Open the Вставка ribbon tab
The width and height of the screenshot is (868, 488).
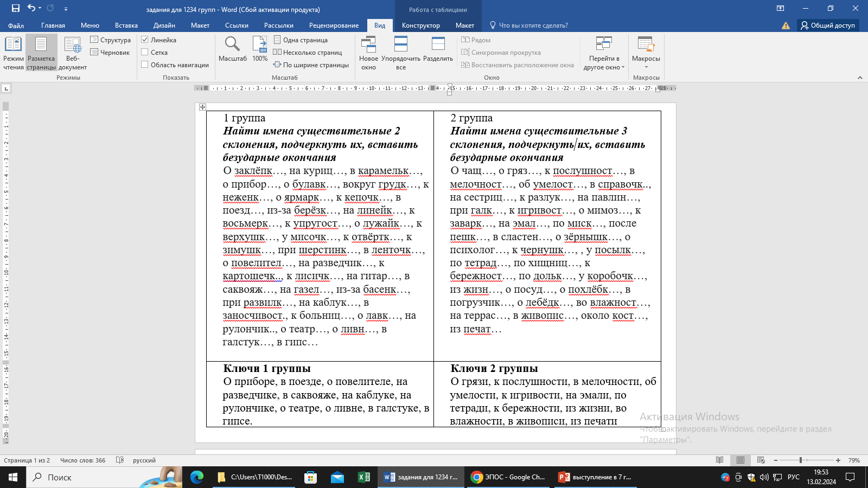(x=126, y=25)
